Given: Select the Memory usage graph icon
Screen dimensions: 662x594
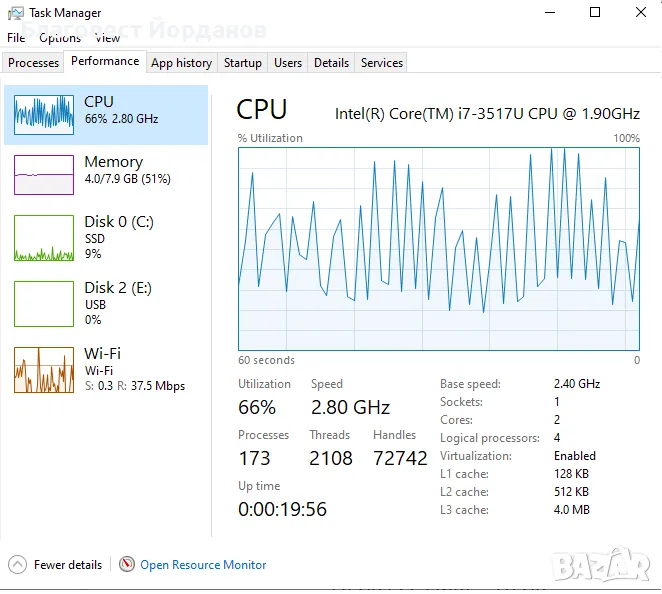Looking at the screenshot, I should [x=44, y=175].
